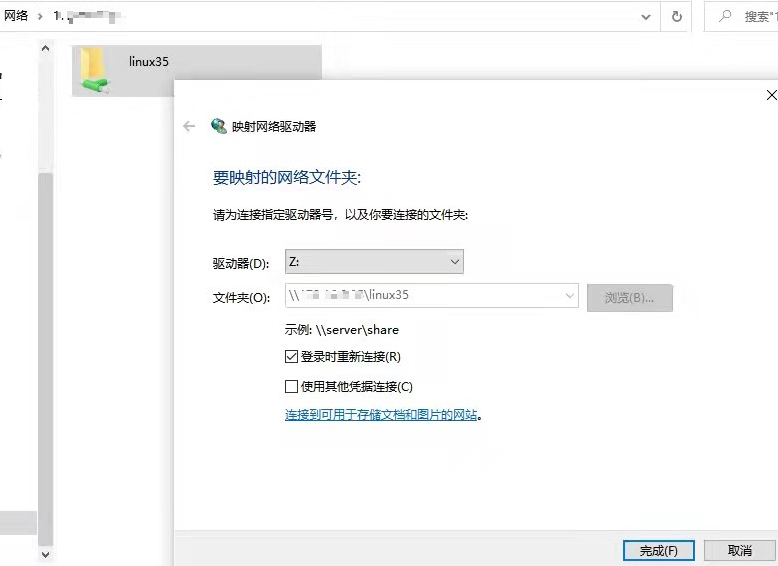Click the scroll up arrow in left pane

pyautogui.click(x=45, y=48)
